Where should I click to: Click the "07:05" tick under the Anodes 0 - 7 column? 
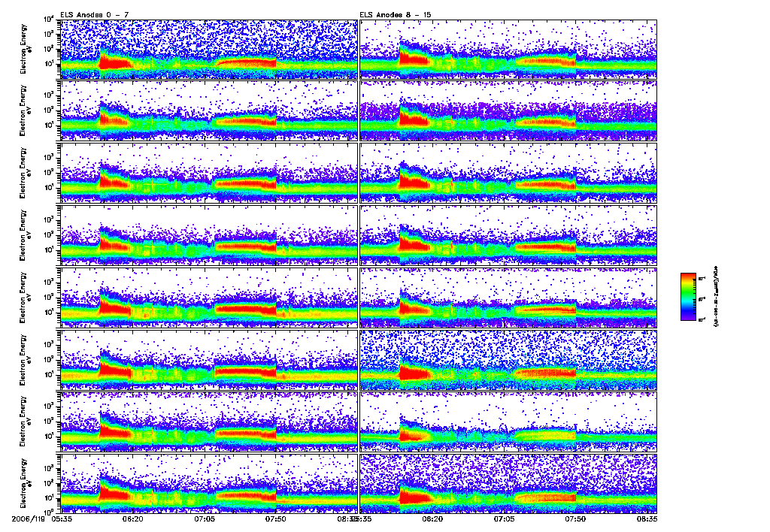click(x=205, y=518)
